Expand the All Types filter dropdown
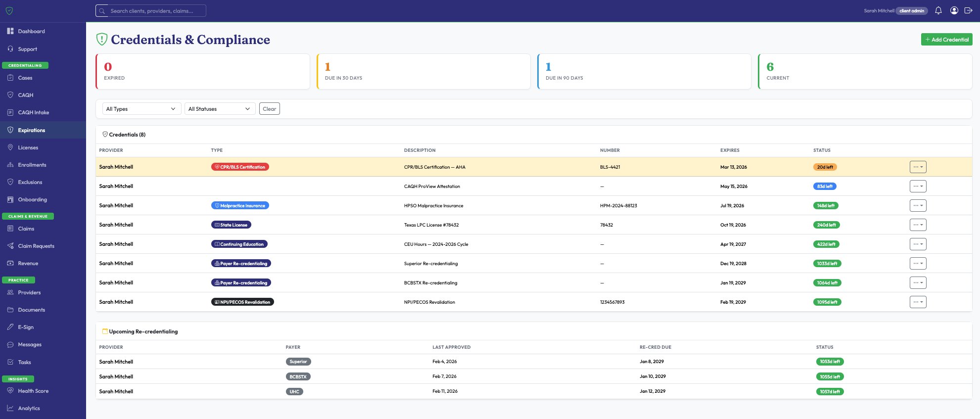This screenshot has height=419, width=980. (141, 109)
